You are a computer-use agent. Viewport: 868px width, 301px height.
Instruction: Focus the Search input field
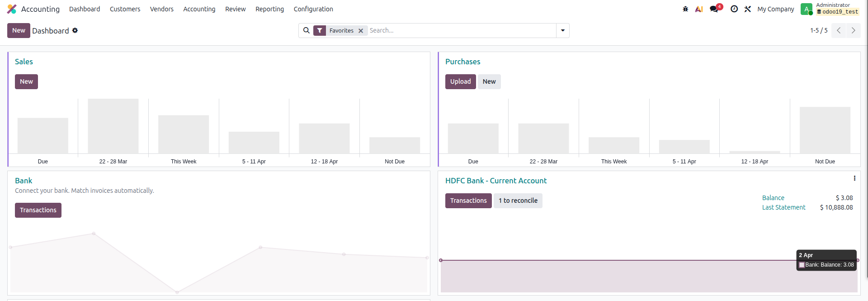(x=461, y=30)
